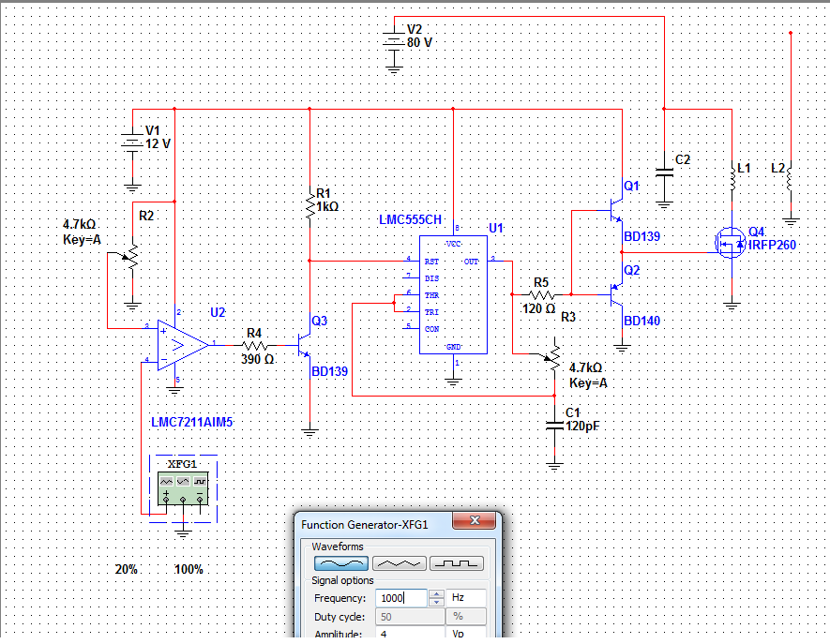The height and width of the screenshot is (644, 830).
Task: Click the L1 inductor symbol
Action: pyautogui.click(x=732, y=174)
